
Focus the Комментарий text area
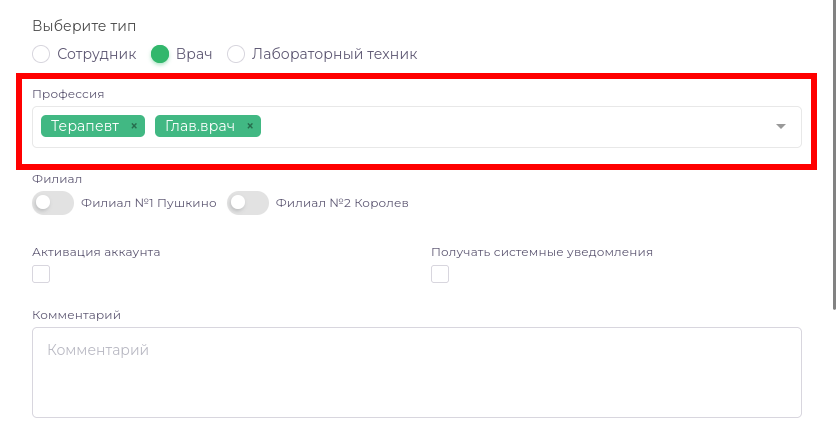click(416, 371)
